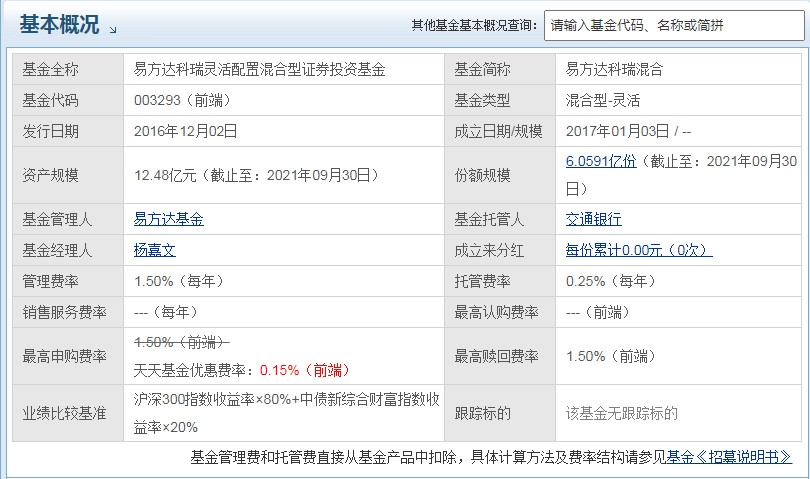Image resolution: width=810 pixels, height=479 pixels.
Task: Click the 基金类型 column label
Action: (482, 100)
